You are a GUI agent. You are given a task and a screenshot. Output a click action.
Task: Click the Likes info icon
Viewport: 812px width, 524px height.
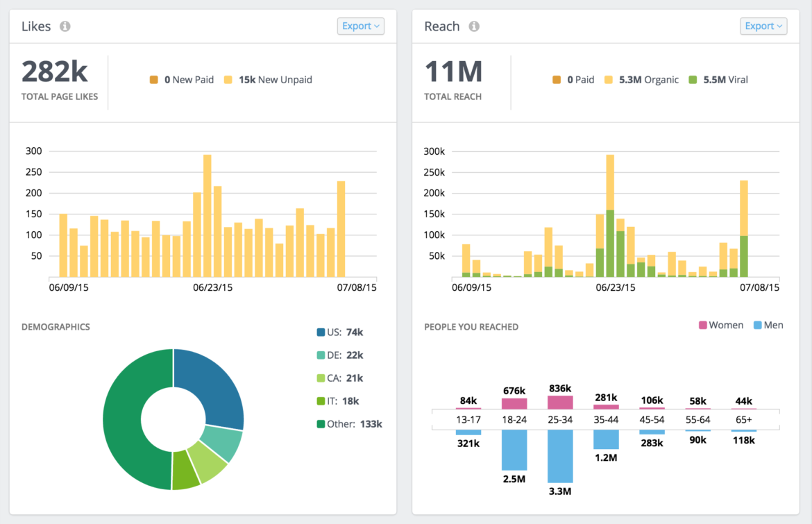click(x=66, y=26)
